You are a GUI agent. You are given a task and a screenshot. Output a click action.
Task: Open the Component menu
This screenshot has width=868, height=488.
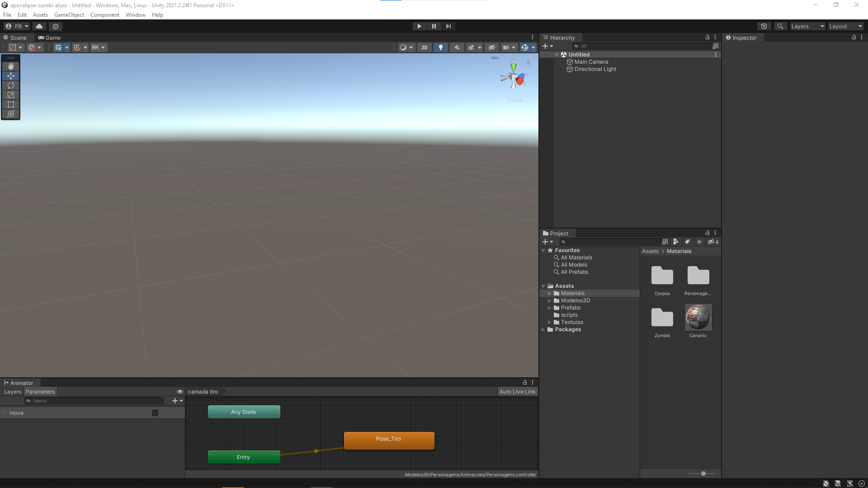[x=105, y=15]
